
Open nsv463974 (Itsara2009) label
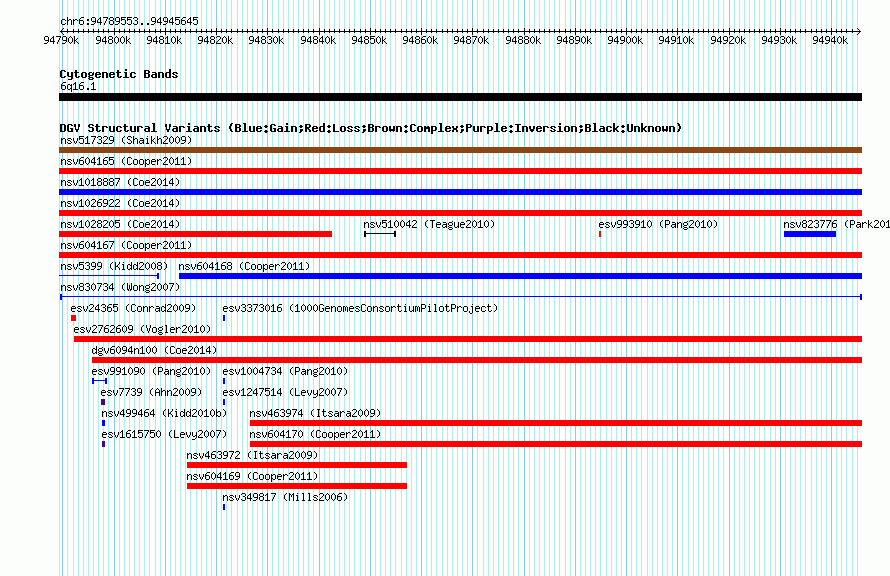click(315, 413)
